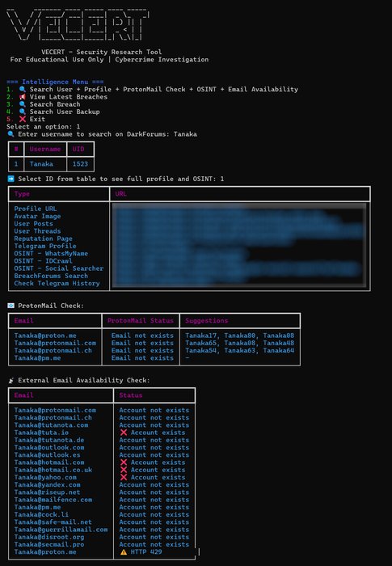This screenshot has width=392, height=566.
Task: Select Search User Backup menu option
Action: pyautogui.click(x=65, y=112)
